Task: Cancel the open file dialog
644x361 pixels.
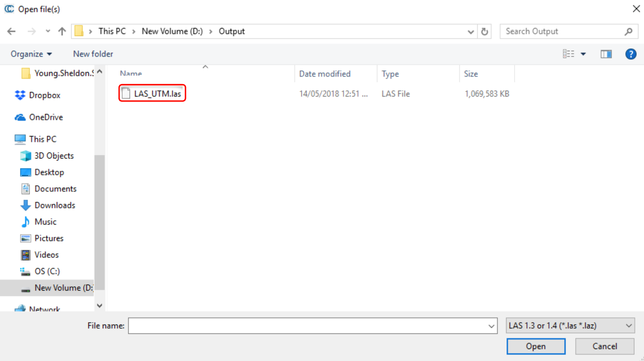Action: tap(604, 346)
